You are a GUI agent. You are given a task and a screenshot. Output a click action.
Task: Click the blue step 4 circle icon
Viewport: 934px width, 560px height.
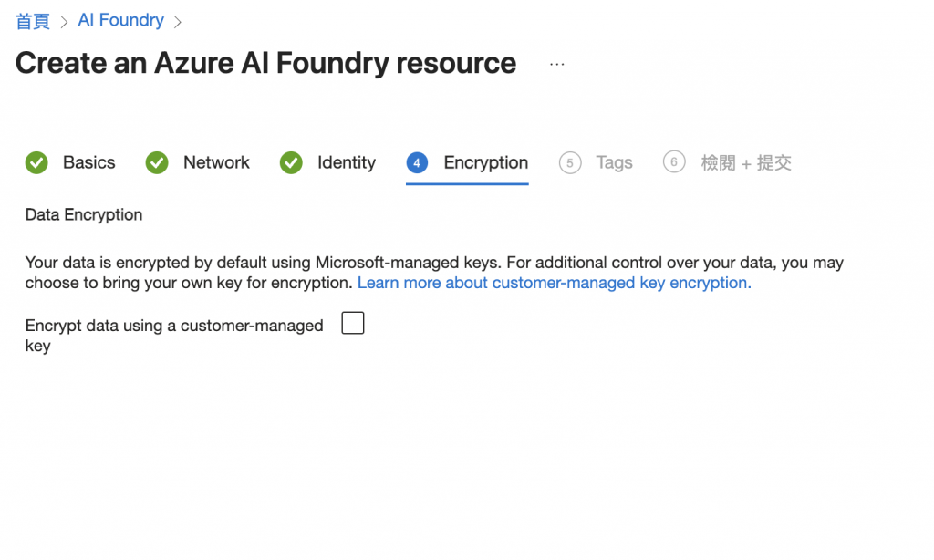[417, 163]
